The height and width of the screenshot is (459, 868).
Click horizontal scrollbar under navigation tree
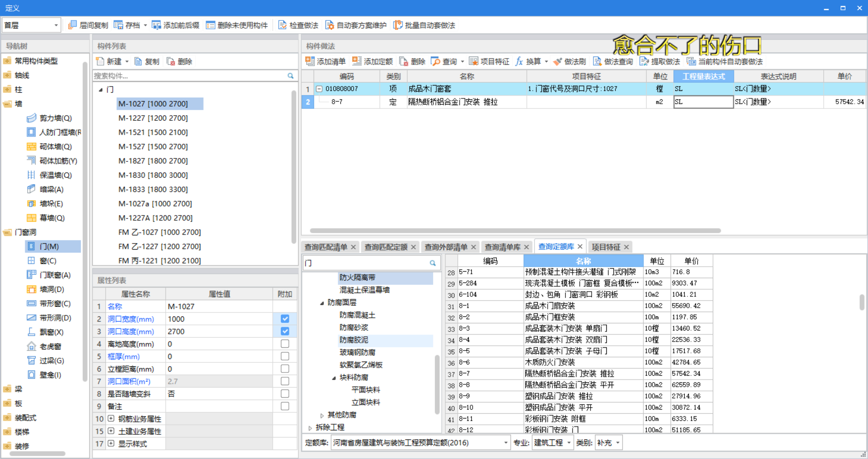point(37,454)
